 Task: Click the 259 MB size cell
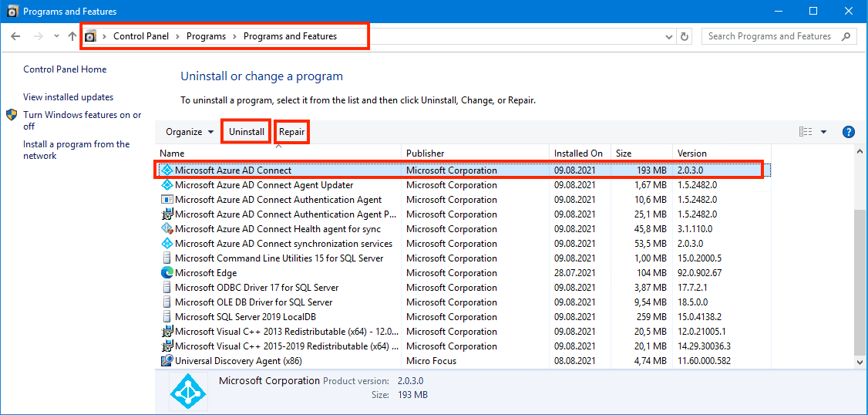pos(651,317)
